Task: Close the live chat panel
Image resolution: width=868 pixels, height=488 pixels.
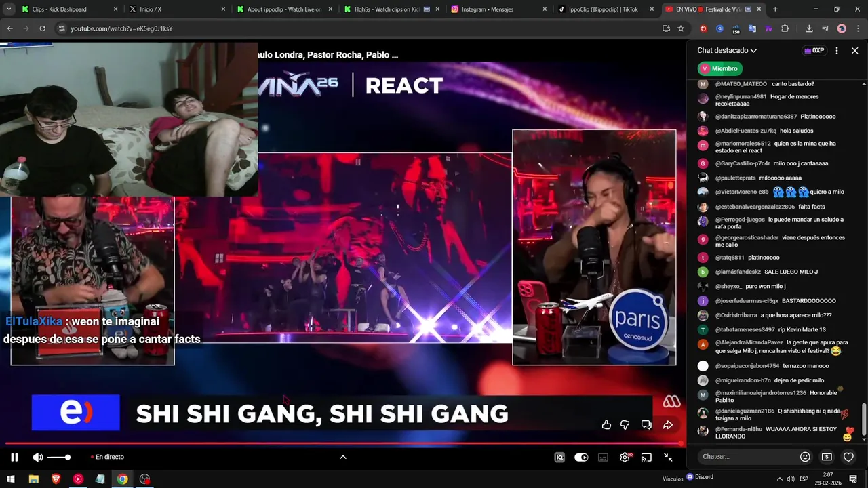Action: (855, 51)
